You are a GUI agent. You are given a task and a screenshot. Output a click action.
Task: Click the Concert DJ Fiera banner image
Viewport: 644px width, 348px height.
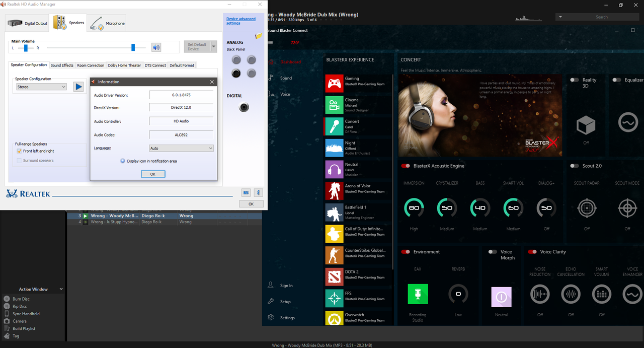480,115
